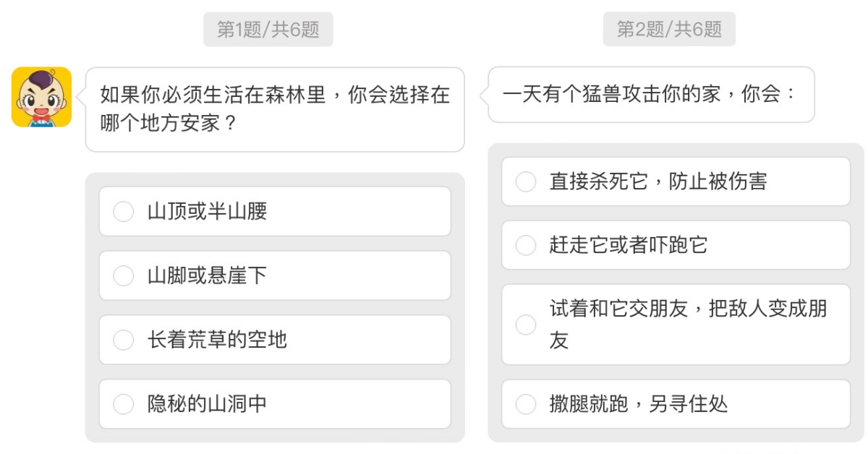Click the 第2题/共6题 progress label

pos(669,29)
